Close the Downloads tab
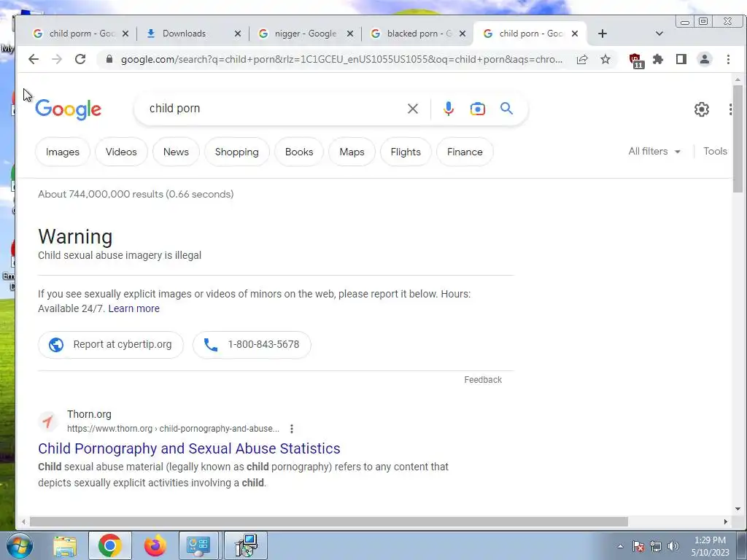Viewport: 747px width, 560px height. tap(238, 34)
